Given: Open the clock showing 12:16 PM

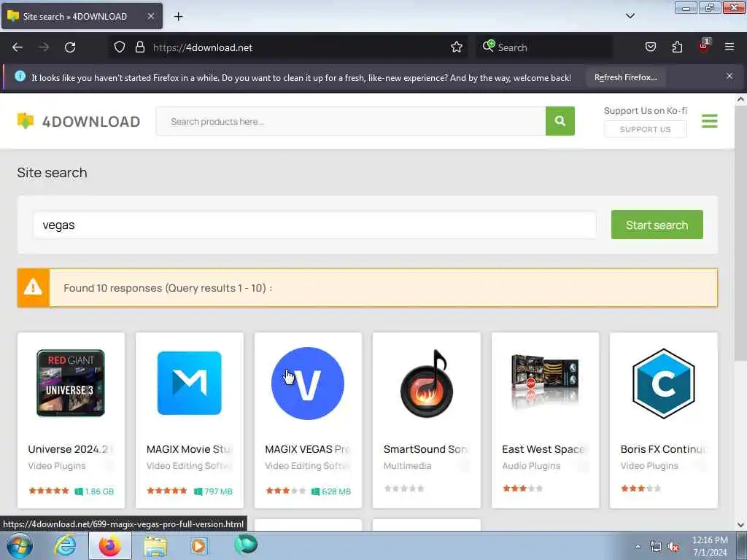Looking at the screenshot, I should point(710,546).
